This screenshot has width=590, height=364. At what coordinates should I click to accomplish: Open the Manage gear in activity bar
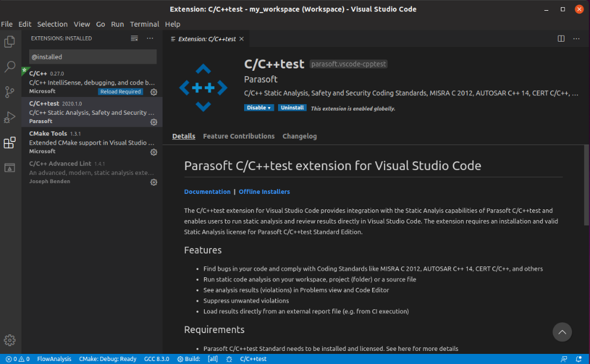tap(10, 340)
